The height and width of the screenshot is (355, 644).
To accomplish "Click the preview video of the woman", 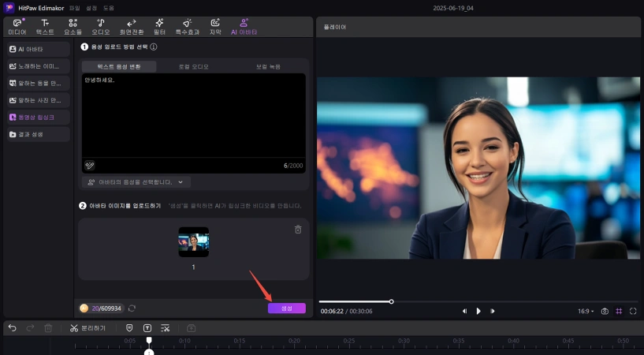I will [x=478, y=168].
